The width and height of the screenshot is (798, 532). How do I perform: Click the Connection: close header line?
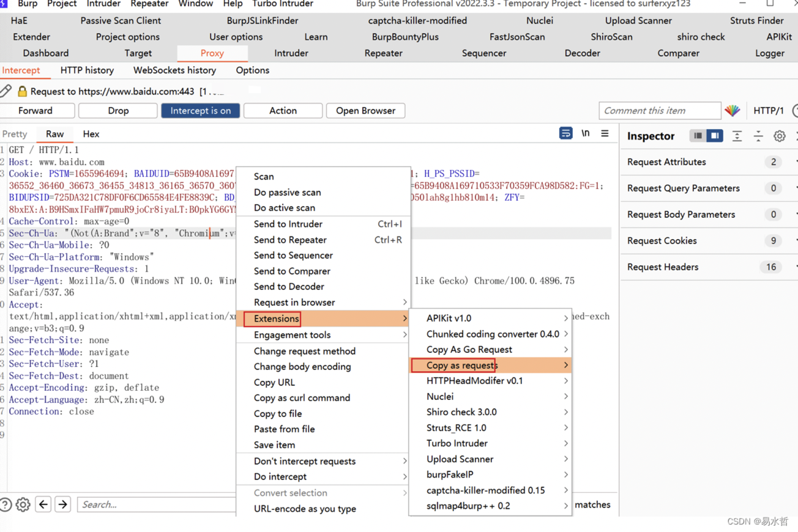click(x=51, y=412)
